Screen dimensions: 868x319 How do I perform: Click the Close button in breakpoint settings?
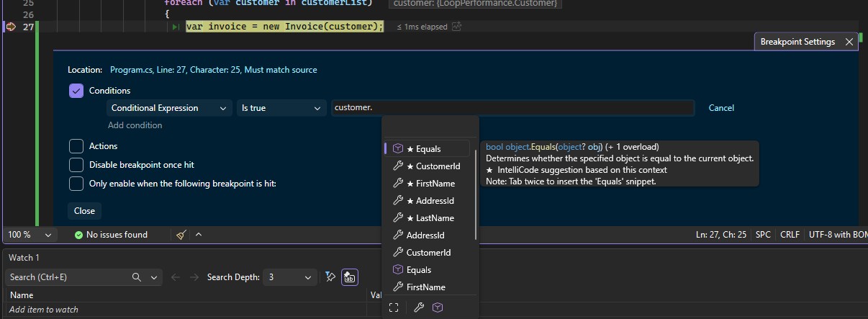point(84,211)
